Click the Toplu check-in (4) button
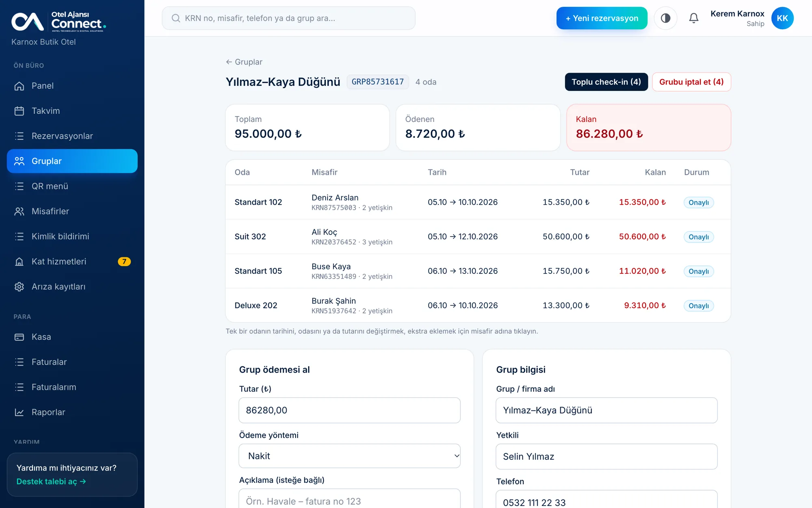 click(606, 82)
